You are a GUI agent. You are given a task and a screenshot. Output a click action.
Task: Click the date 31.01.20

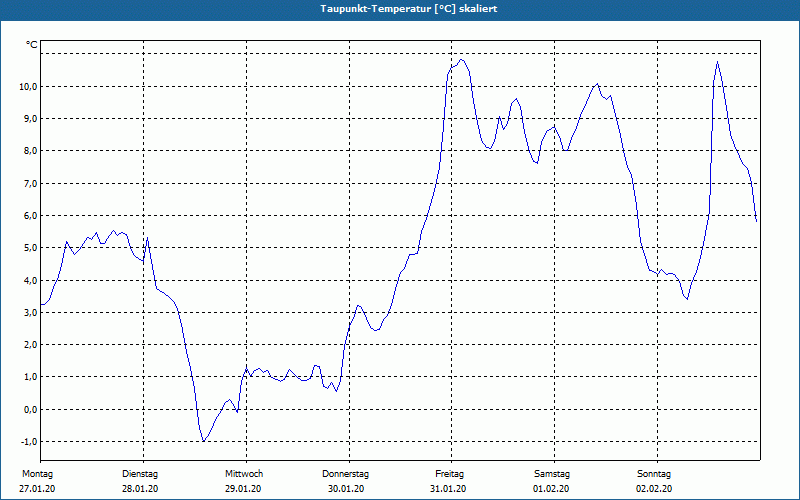click(x=448, y=489)
